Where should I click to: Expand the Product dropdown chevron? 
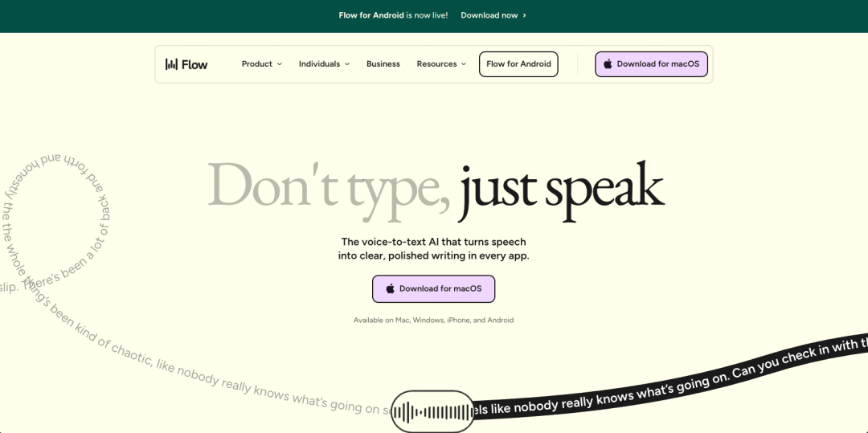[280, 64]
